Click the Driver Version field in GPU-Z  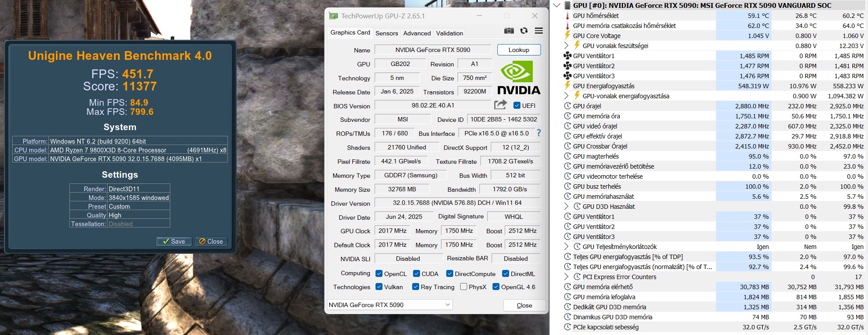457,203
